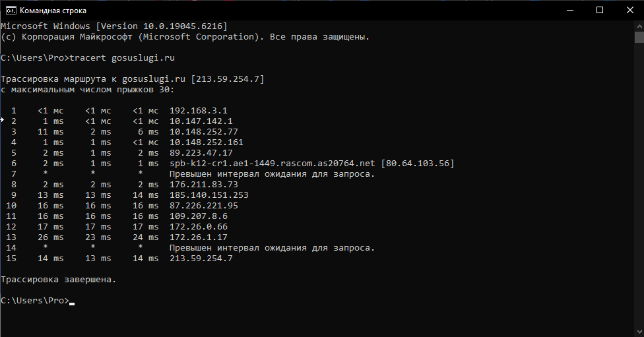Close the Командная строка window
644x337 pixels.
click(x=629, y=11)
